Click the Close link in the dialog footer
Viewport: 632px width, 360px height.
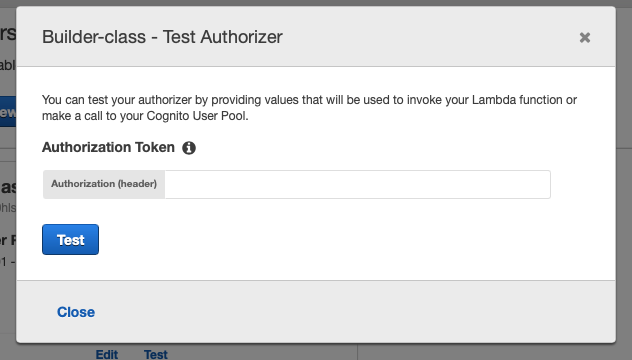pos(76,312)
